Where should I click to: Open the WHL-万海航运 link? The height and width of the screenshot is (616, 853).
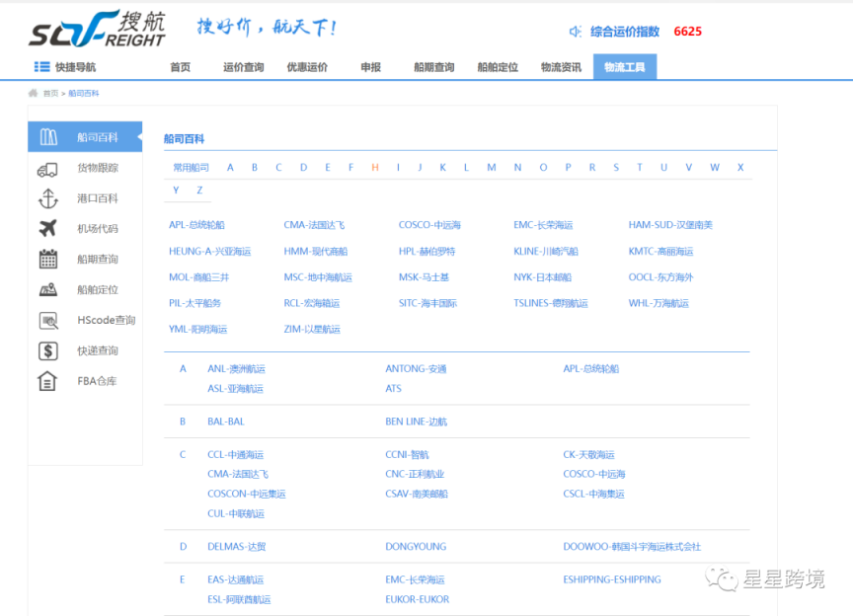tap(659, 303)
